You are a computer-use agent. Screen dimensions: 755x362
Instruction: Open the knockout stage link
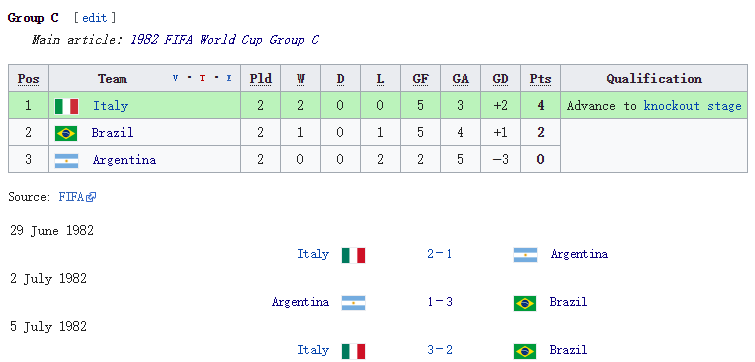point(692,106)
